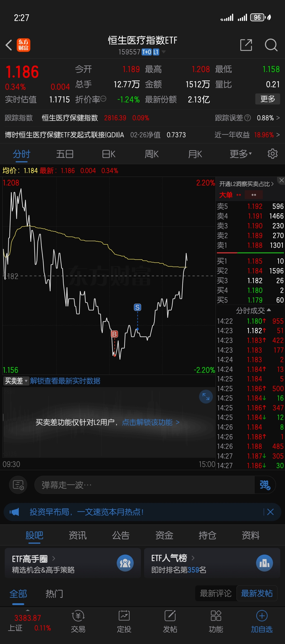Open one-year return 18.96% chevron
Image resolution: width=285 pixels, height=644 pixels.
click(x=278, y=135)
